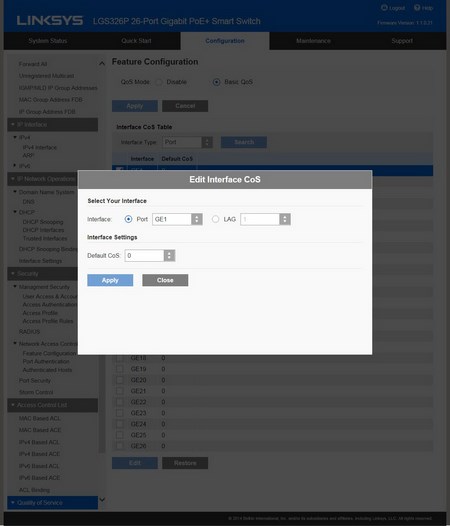Click the Logout power icon
The image size is (450, 526).
tap(384, 7)
